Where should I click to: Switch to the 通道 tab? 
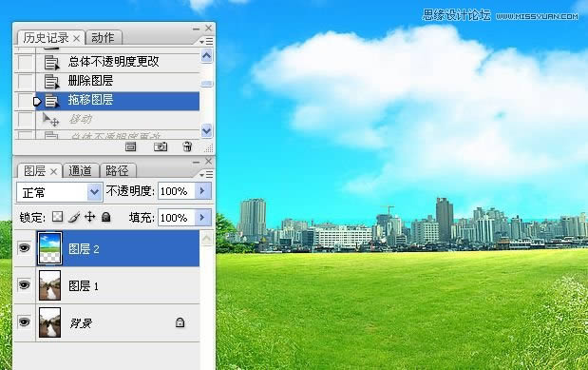(x=80, y=171)
